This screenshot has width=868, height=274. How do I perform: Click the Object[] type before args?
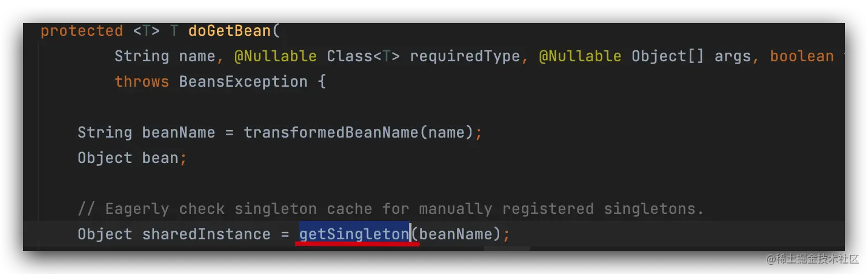668,57
